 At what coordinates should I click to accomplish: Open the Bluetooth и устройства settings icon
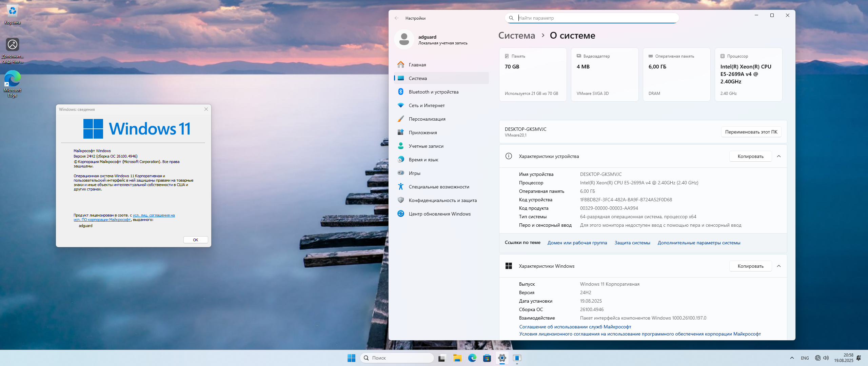point(401,92)
